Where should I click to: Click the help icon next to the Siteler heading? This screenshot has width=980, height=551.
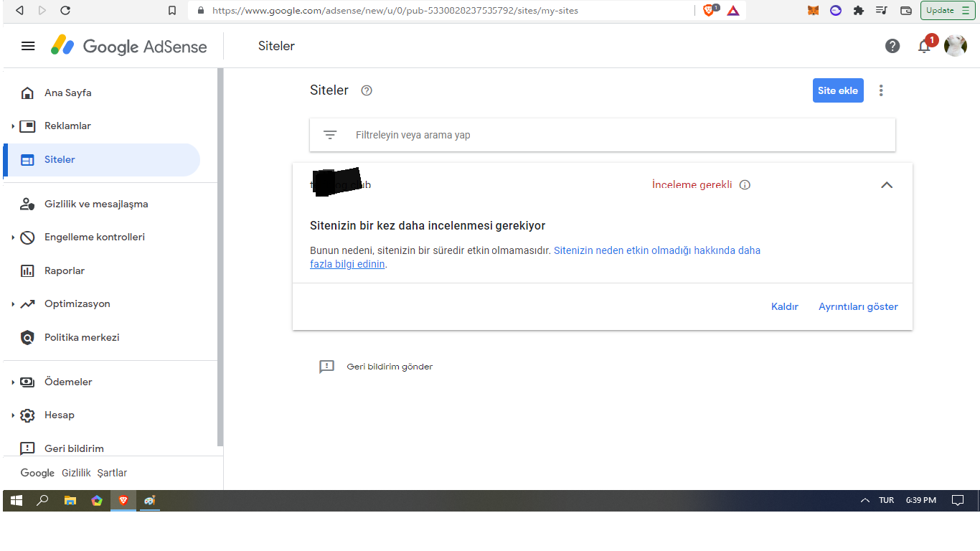coord(367,90)
